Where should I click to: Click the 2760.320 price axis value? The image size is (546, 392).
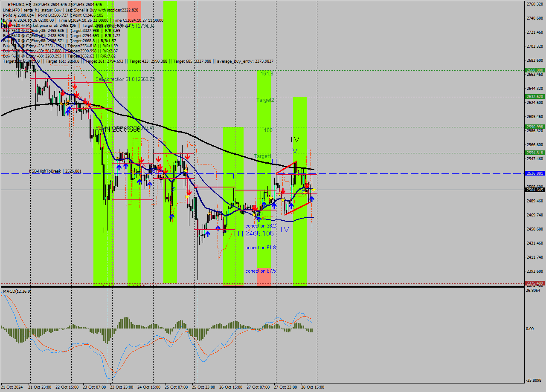tap(535, 4)
